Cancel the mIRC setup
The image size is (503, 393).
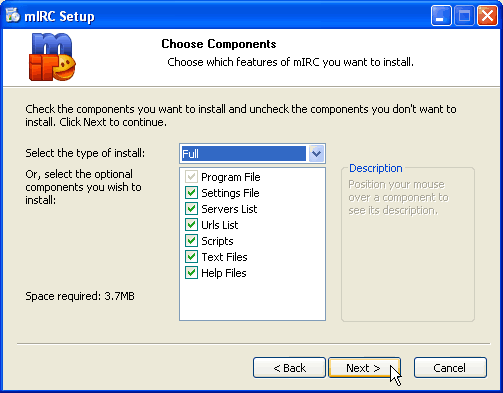pos(450,368)
